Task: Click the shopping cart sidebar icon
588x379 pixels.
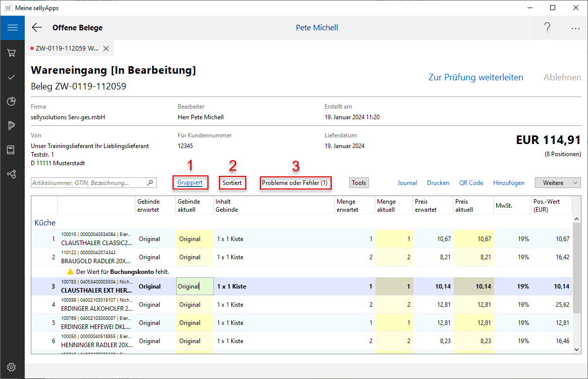Action: click(12, 53)
